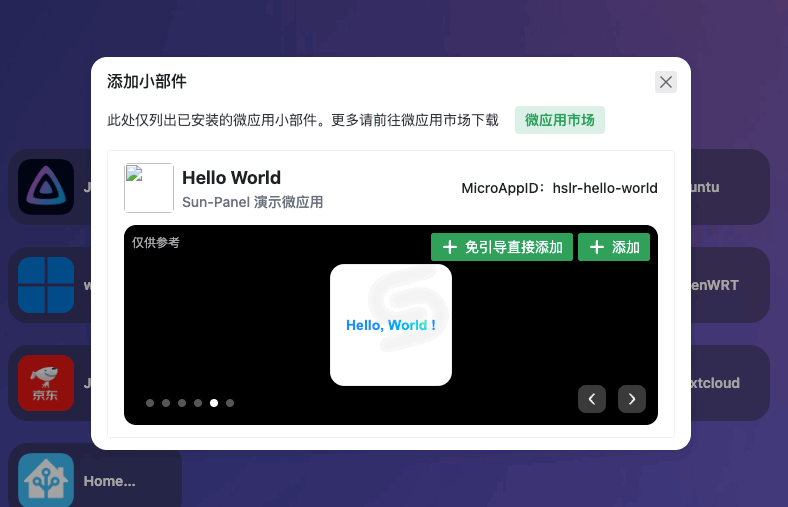Click the Hello, World! widget preview

(391, 325)
